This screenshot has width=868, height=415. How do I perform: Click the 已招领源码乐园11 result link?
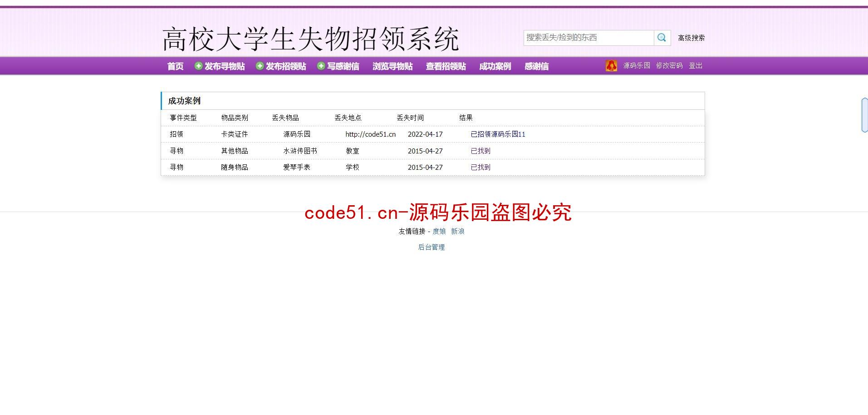pyautogui.click(x=498, y=134)
